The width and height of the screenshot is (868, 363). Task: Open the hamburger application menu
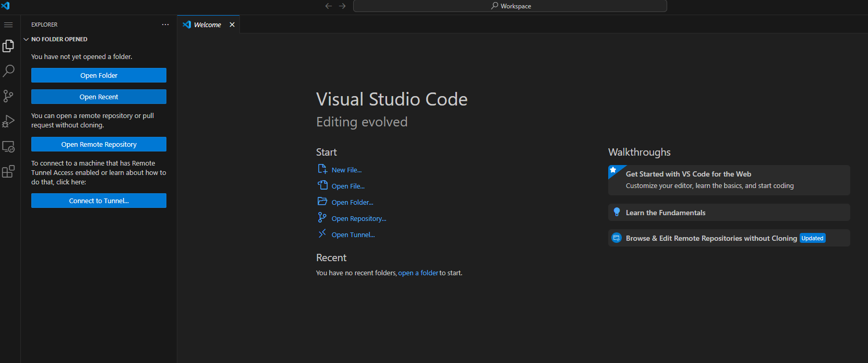[8, 25]
